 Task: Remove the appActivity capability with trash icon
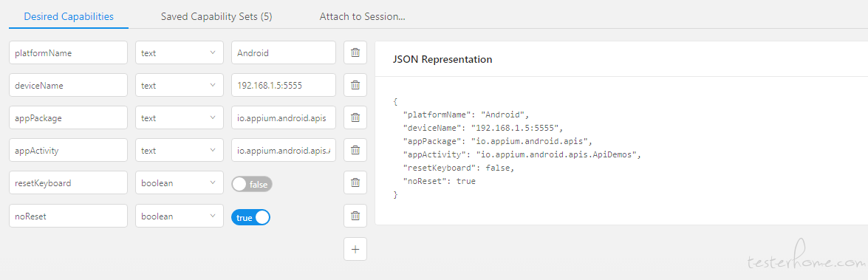[x=355, y=150]
